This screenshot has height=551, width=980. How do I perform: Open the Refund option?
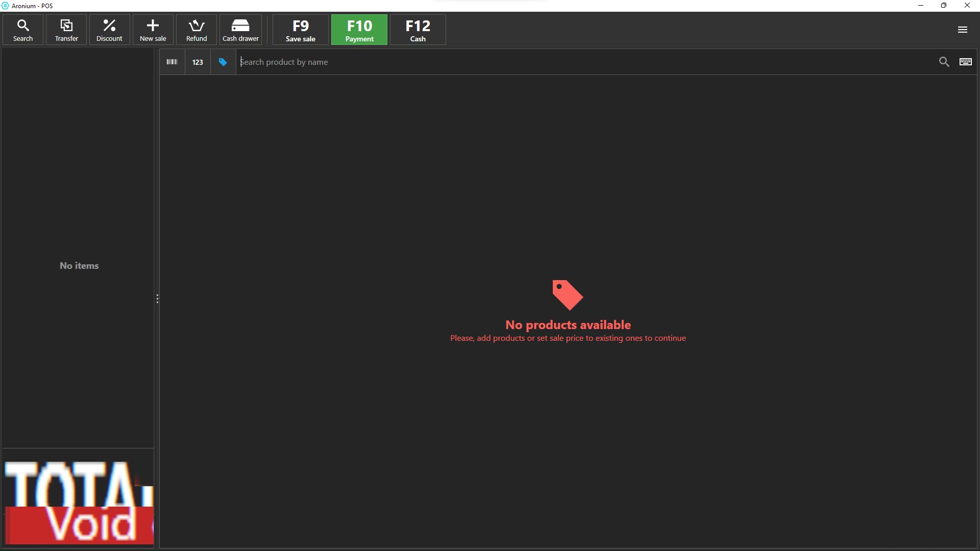coord(197,30)
